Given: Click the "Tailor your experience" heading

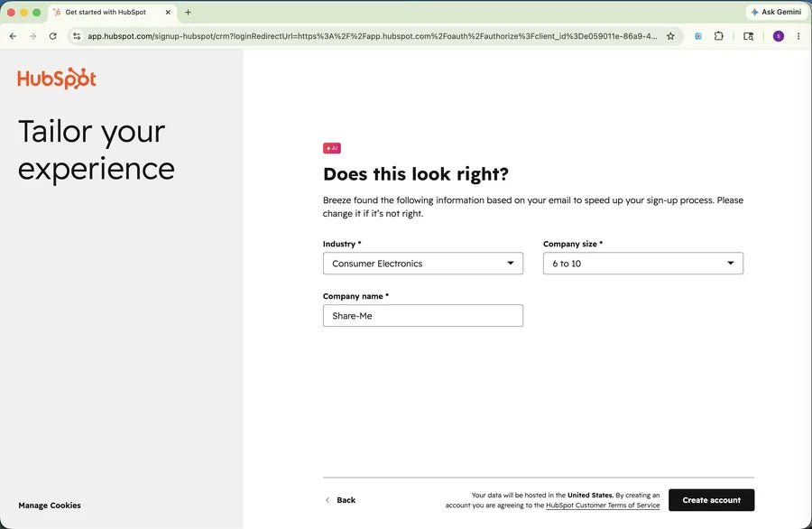Looking at the screenshot, I should [97, 150].
